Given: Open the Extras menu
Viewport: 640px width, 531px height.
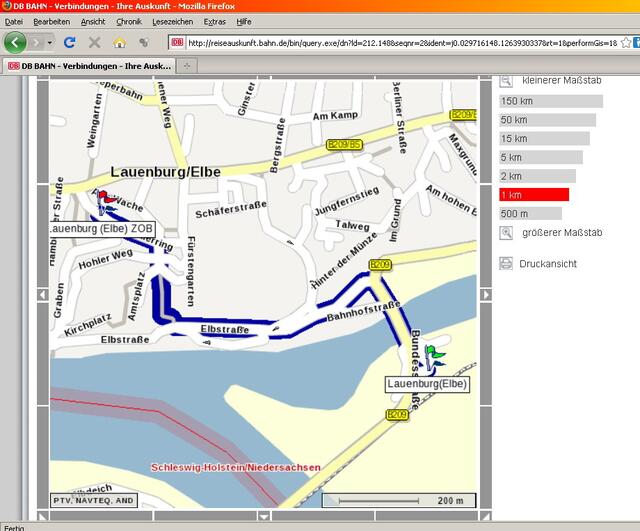Looking at the screenshot, I should [x=214, y=22].
